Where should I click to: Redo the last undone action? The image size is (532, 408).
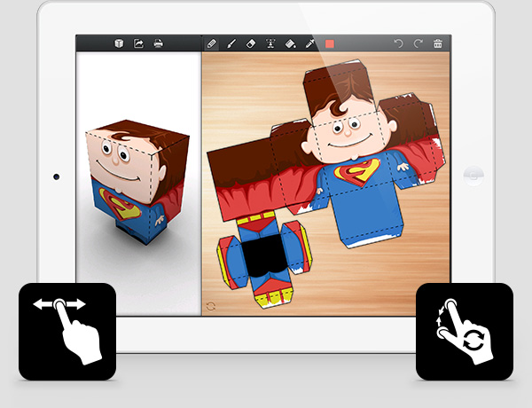pos(419,43)
